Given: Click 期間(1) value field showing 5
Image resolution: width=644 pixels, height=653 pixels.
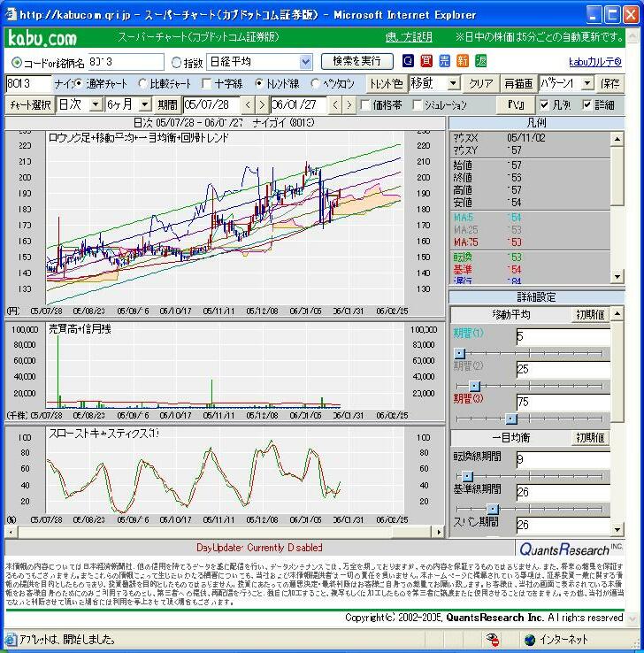Looking at the screenshot, I should pyautogui.click(x=563, y=336).
